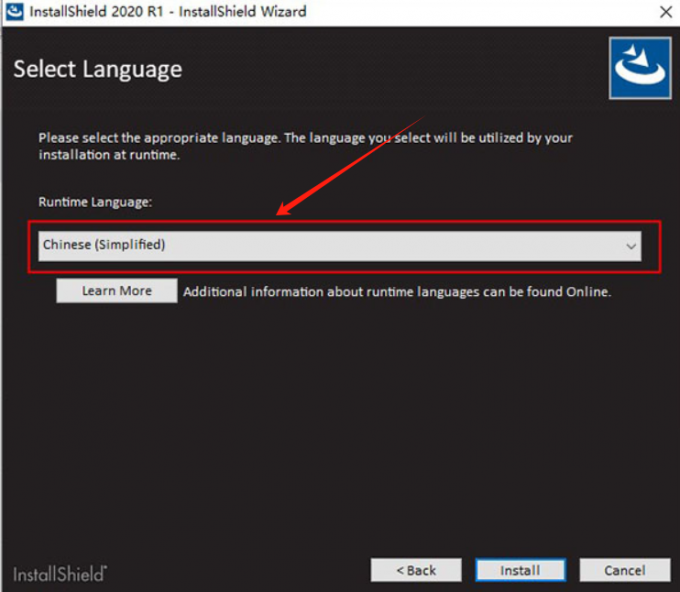This screenshot has height=592, width=680.
Task: Click the blue InstallShield logo in the header
Action: 639,69
